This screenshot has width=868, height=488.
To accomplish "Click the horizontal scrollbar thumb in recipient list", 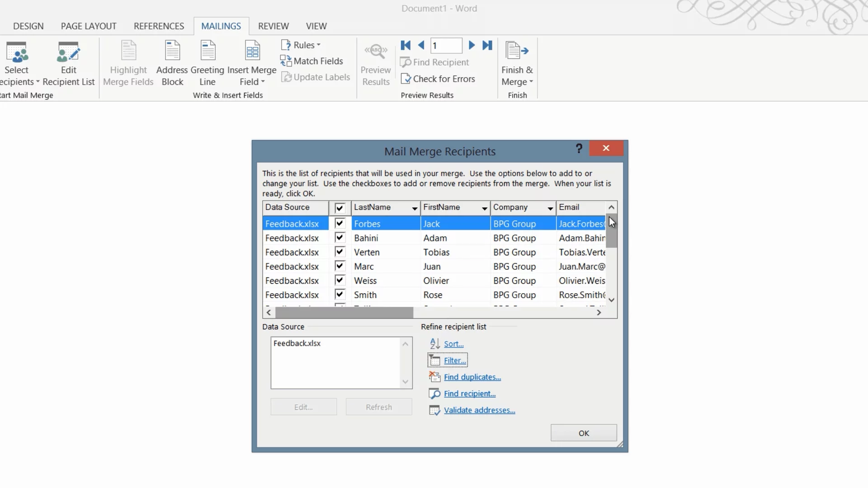I will [344, 313].
